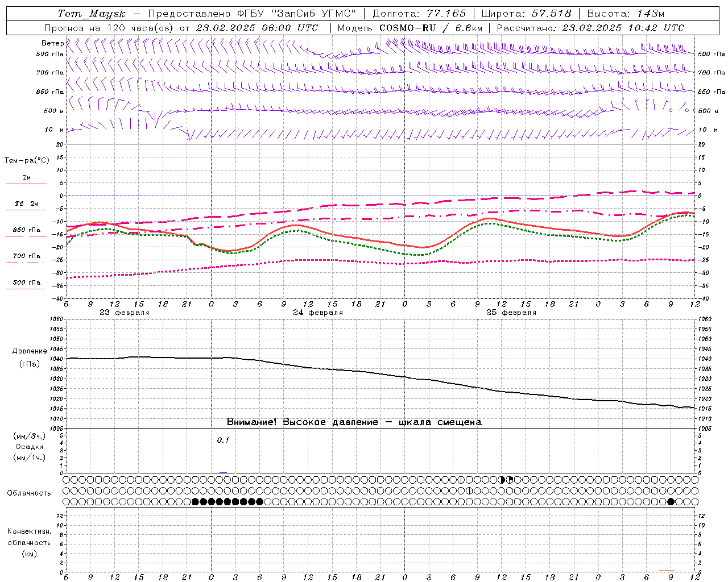Click the 0.1 precipitation value
The width and height of the screenshot is (728, 582).
(x=222, y=440)
